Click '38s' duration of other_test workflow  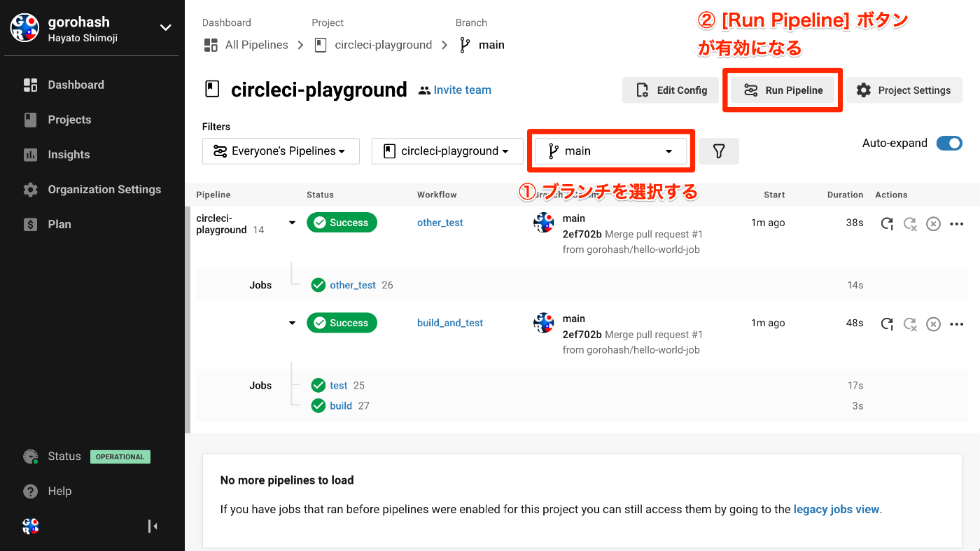coord(855,223)
